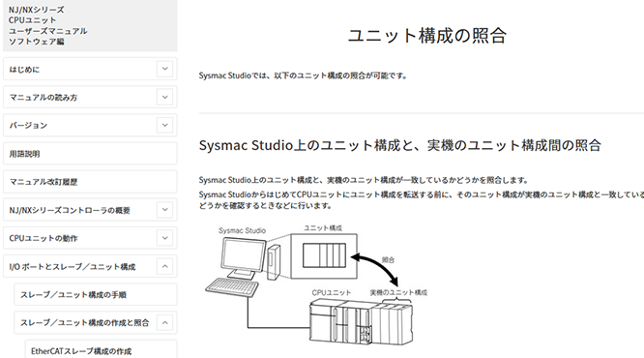Expand the はじめに section chevron
Screen dimensions: 644x358
pos(164,69)
